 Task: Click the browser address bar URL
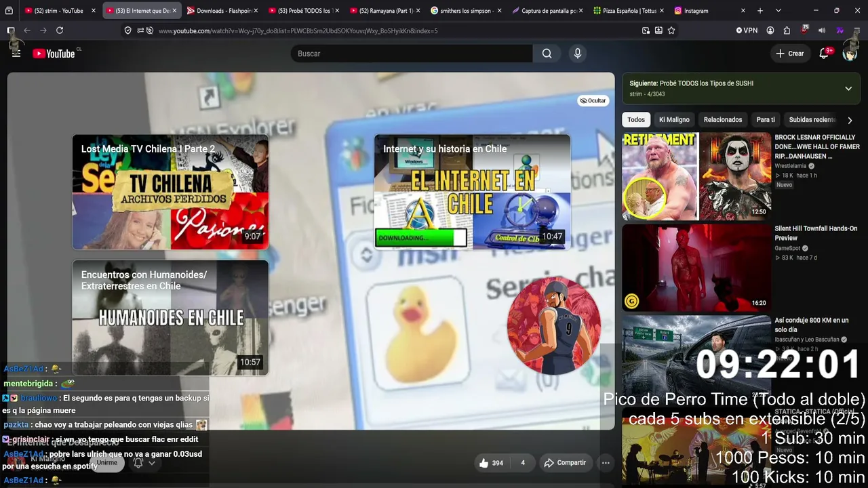point(298,30)
